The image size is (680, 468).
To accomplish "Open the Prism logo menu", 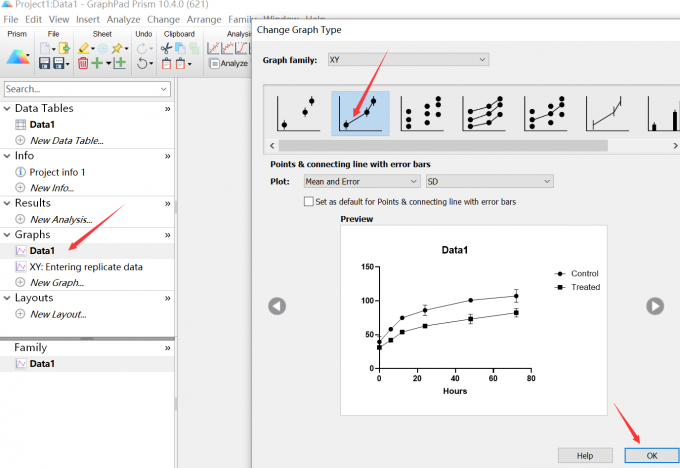I will tap(18, 57).
